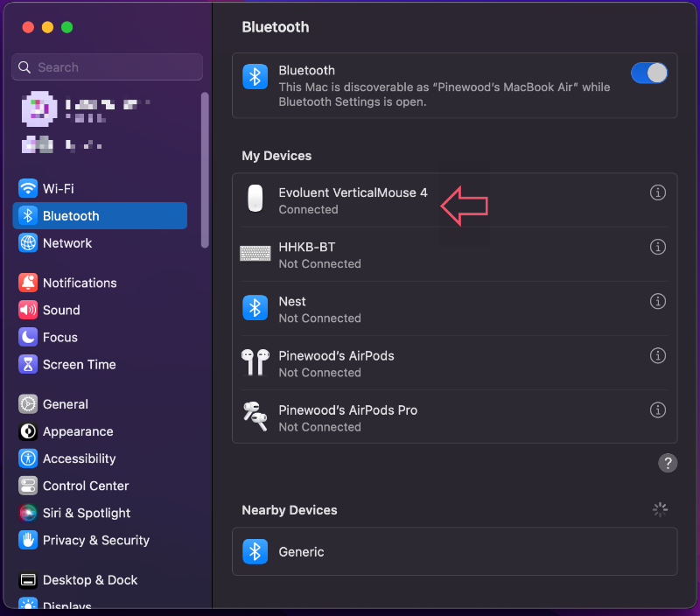Screen dimensions: 700x616
Task: Click the General label in sidebar
Action: click(x=65, y=404)
